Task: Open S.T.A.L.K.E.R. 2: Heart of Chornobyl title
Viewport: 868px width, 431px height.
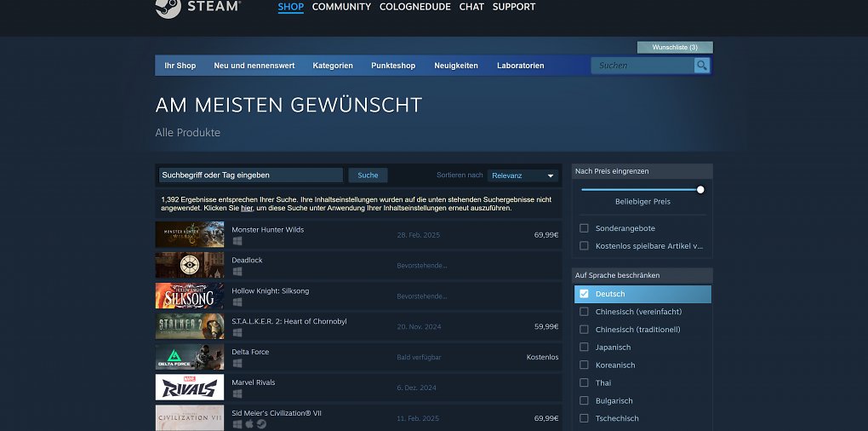Action: (x=289, y=321)
